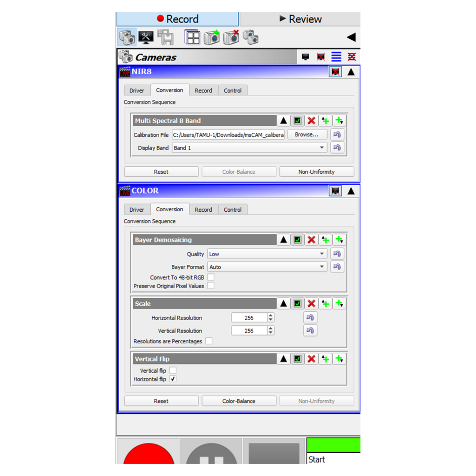Click the add camera icon in toolbar
476x476 pixels.
click(x=212, y=38)
